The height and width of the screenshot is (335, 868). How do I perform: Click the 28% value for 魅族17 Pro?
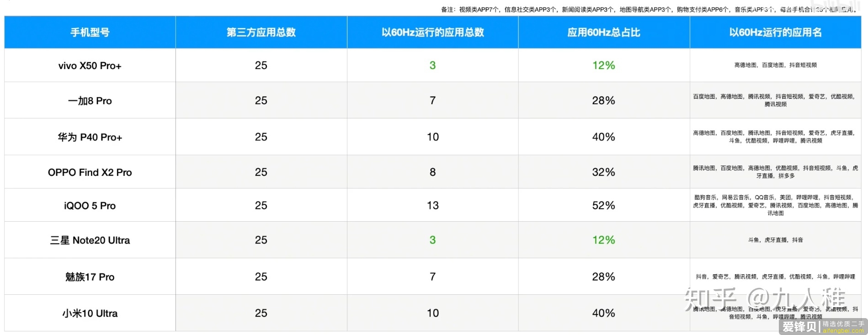click(603, 277)
